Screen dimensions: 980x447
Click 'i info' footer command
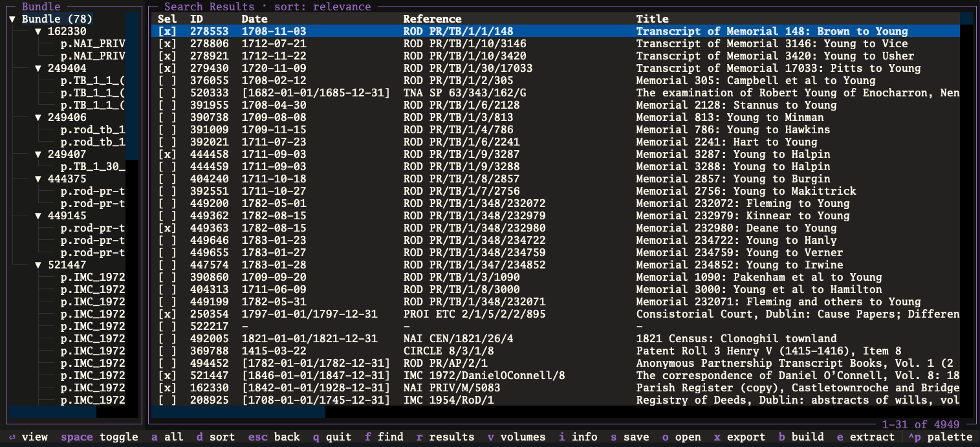coord(578,437)
